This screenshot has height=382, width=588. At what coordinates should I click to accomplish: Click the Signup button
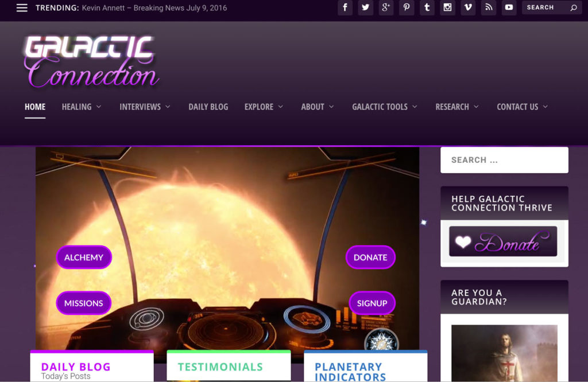(x=372, y=303)
